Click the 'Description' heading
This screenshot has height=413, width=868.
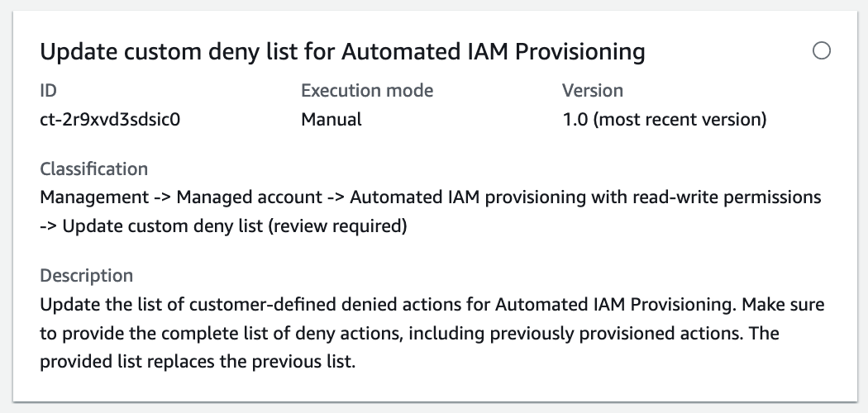86,275
